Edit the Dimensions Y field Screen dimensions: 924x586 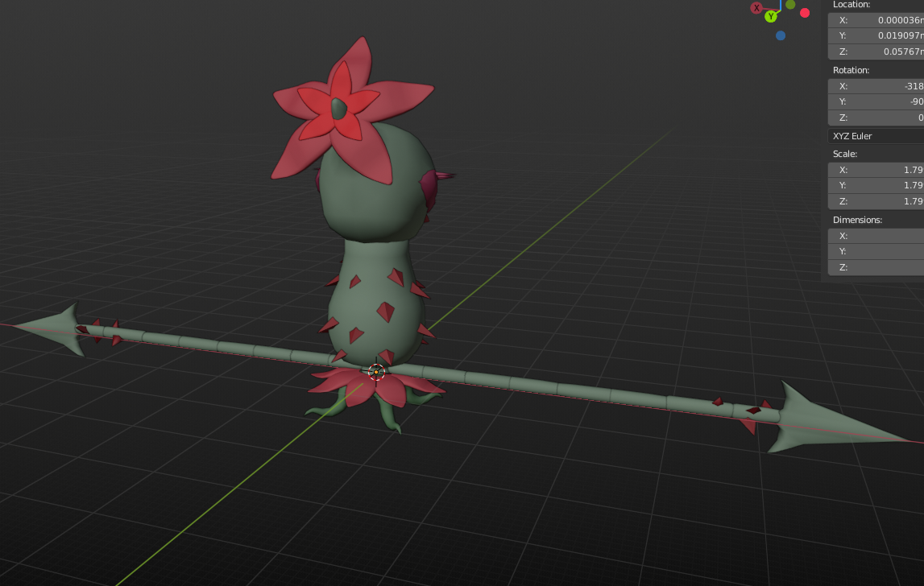[876, 251]
